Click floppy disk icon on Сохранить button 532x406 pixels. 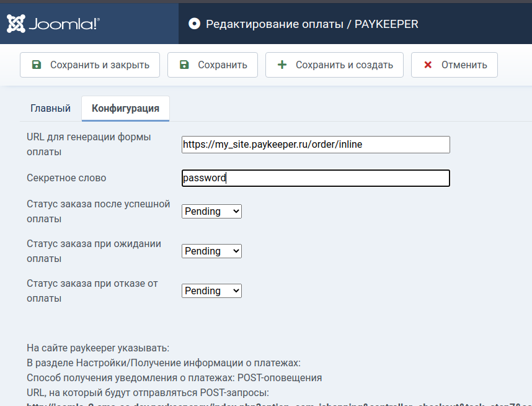[184, 65]
